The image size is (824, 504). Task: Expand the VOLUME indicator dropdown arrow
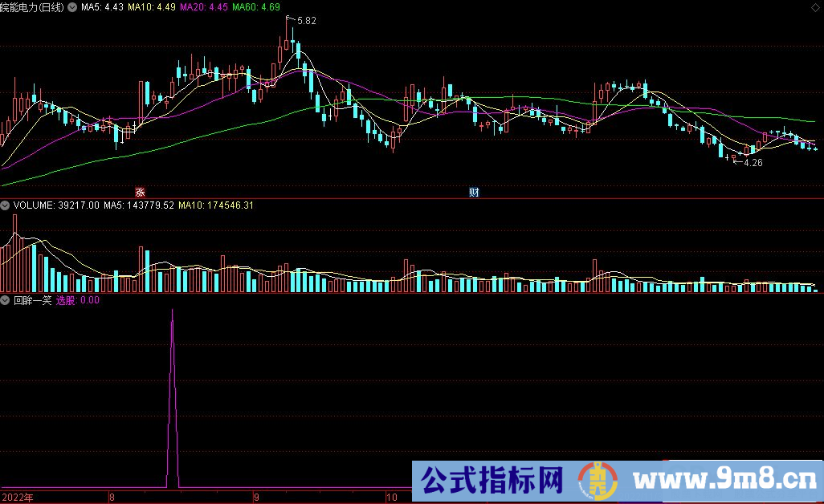pyautogui.click(x=6, y=205)
